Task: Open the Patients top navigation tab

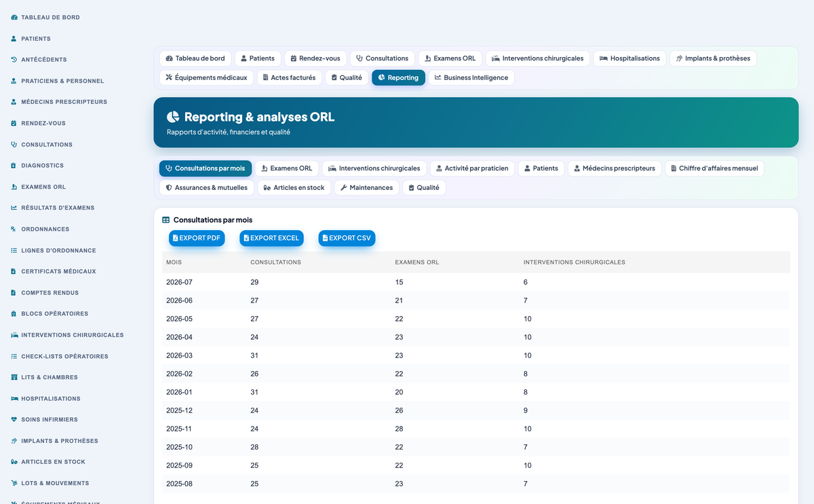Action: (258, 58)
